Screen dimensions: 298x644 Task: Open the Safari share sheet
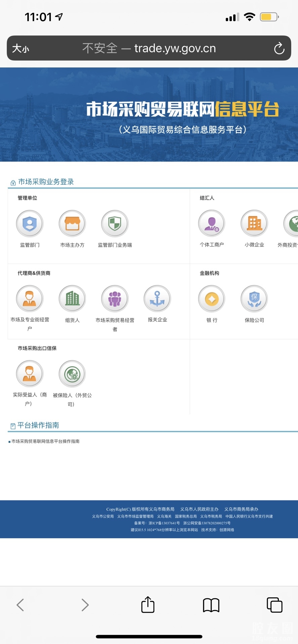pyautogui.click(x=148, y=605)
